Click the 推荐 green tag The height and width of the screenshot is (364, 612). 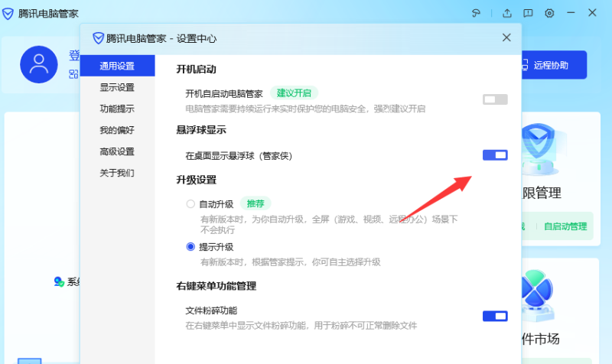click(256, 203)
